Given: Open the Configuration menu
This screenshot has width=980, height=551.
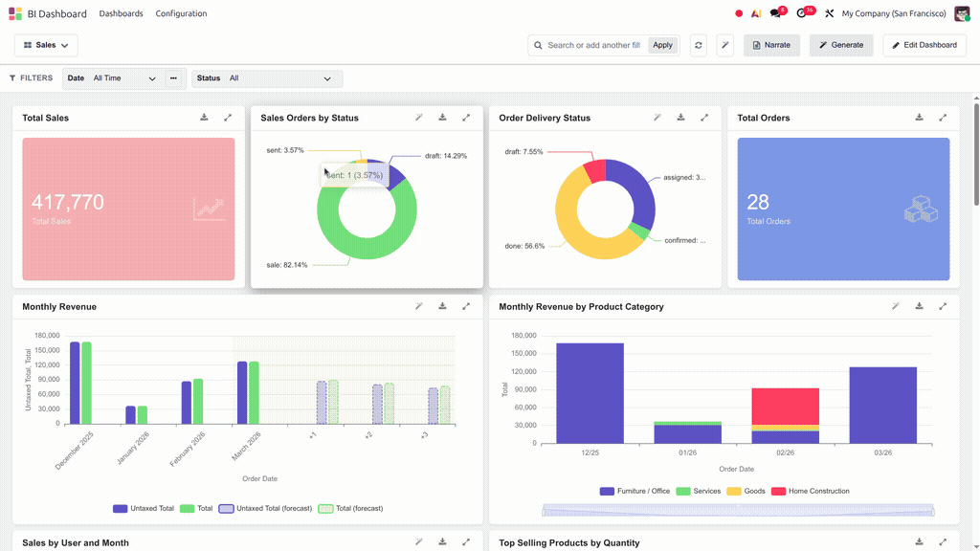Looking at the screenshot, I should (x=181, y=13).
